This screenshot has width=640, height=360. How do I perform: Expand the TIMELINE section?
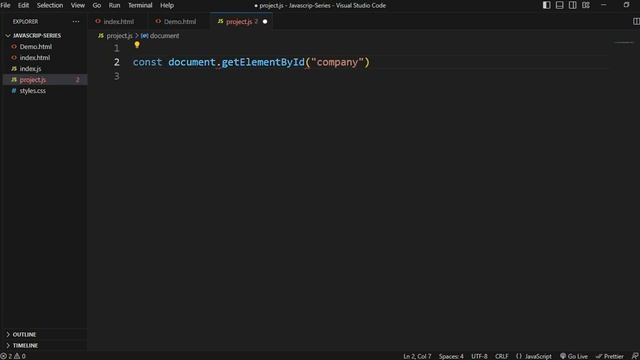pyautogui.click(x=25, y=345)
